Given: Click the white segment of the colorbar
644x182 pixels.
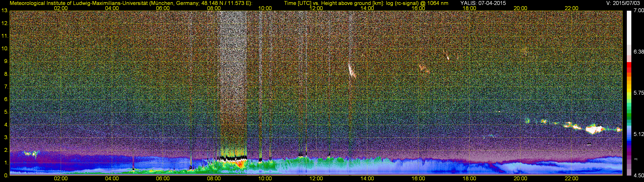Looking at the screenshot, I should pos(629,28).
